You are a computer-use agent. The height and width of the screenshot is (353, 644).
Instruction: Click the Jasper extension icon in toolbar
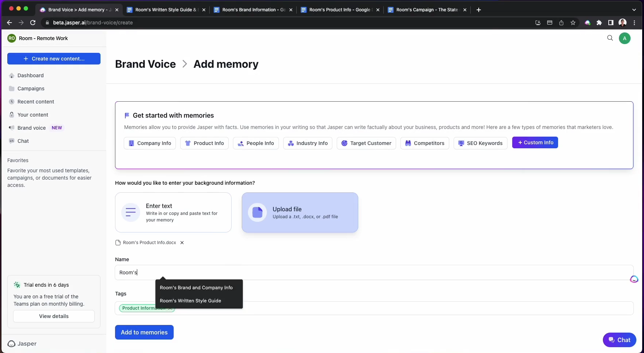click(x=588, y=23)
